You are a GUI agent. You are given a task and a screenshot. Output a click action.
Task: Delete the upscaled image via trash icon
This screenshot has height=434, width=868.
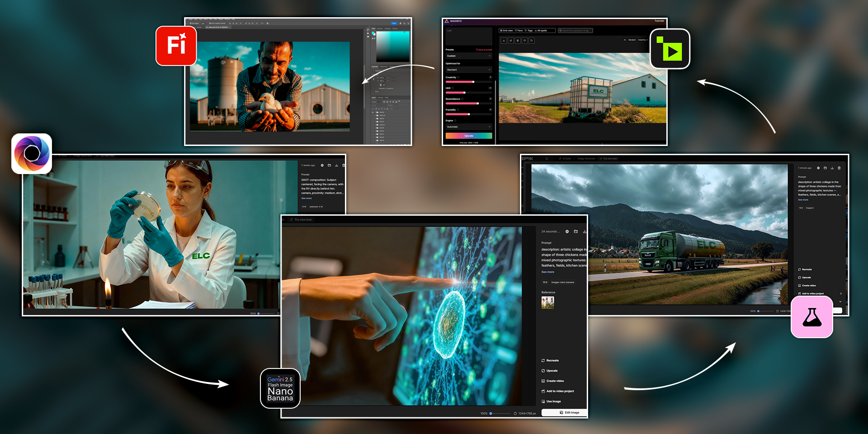[x=518, y=41]
